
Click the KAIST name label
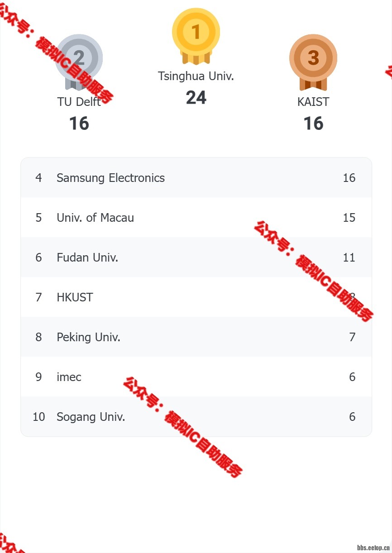(313, 102)
